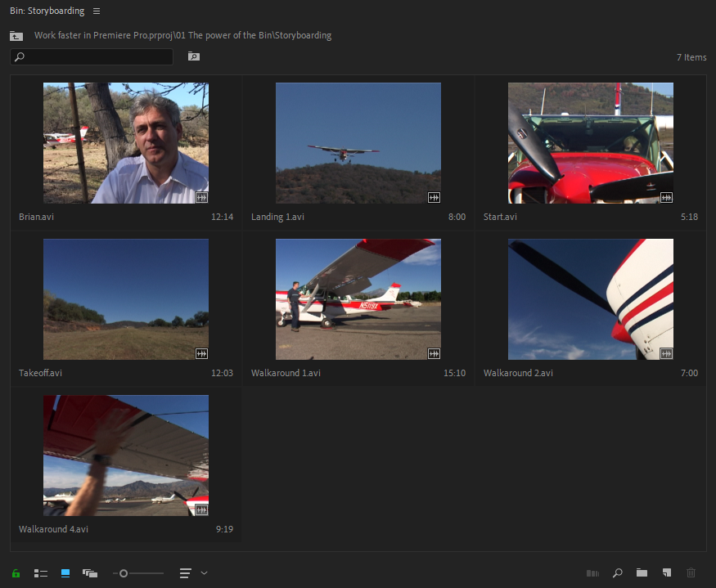Create a new Search Bin from query
The height and width of the screenshot is (588, 716).
tap(193, 56)
